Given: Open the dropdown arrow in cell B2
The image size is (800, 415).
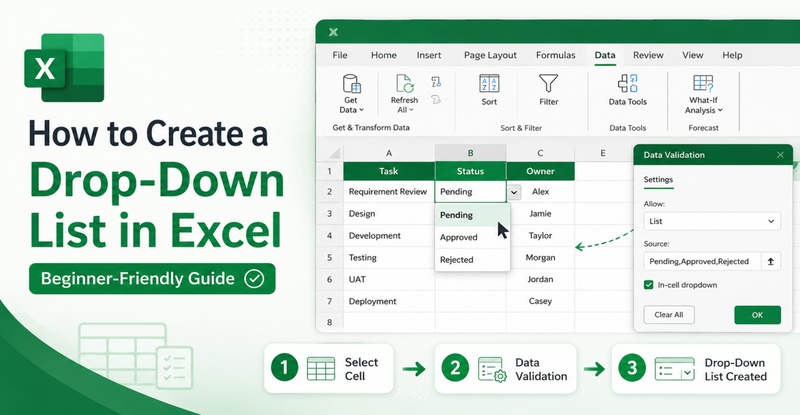Looking at the screenshot, I should (514, 192).
